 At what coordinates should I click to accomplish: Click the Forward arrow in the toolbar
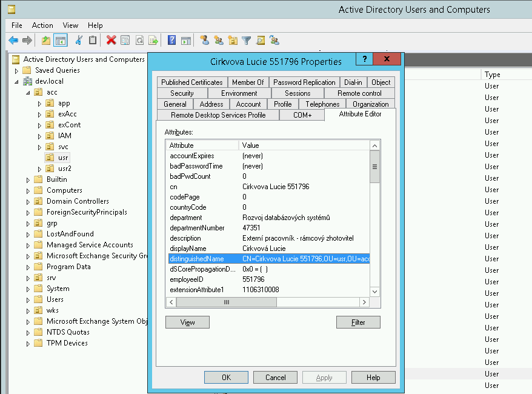[x=27, y=41]
